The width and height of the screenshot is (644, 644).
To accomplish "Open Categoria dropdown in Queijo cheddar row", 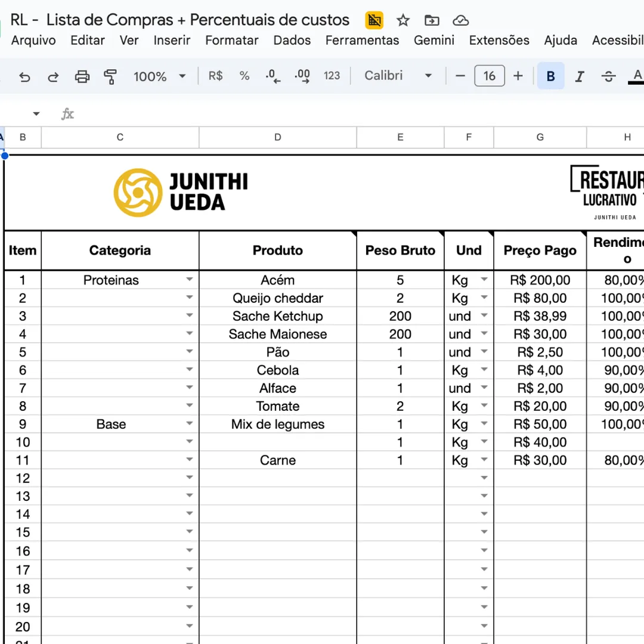I will [x=190, y=297].
